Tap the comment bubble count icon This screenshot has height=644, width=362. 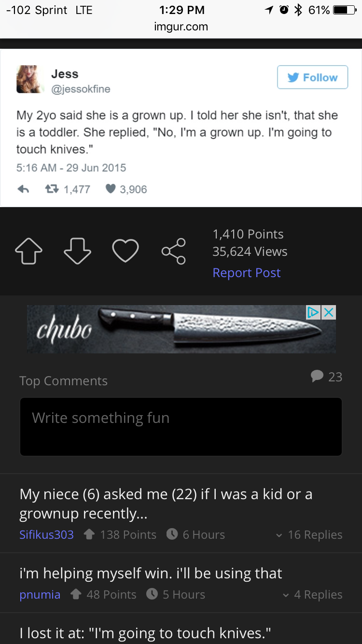(317, 376)
